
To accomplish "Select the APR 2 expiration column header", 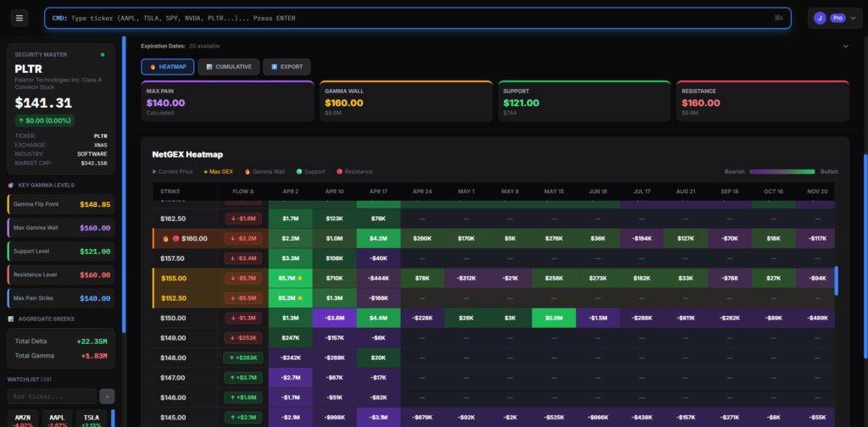I will [290, 191].
